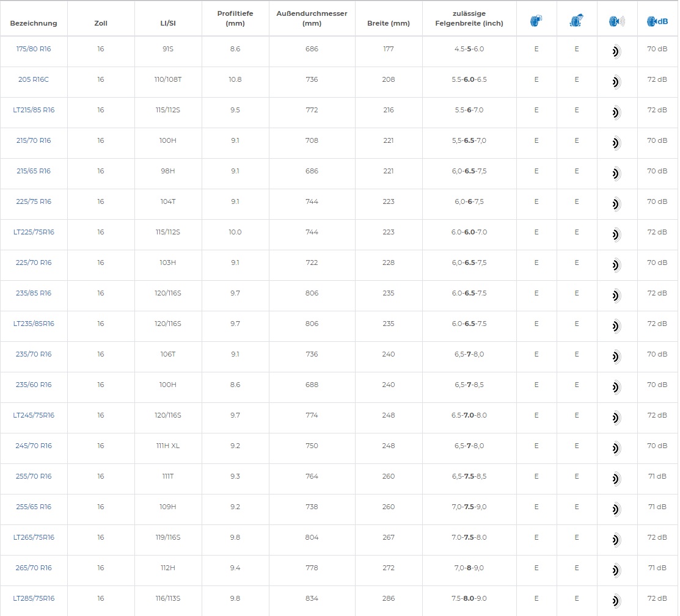Image resolution: width=680 pixels, height=616 pixels.
Task: Open the 235/70 R16 tyre link
Action: 34,354
